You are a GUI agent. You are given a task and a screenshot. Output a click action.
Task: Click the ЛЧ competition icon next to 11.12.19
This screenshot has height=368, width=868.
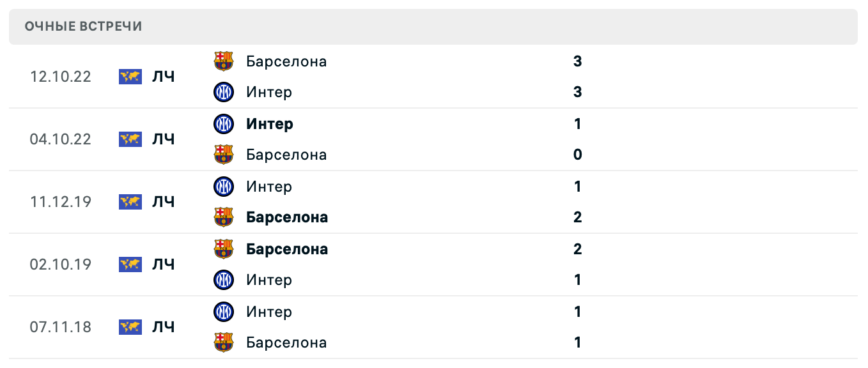point(130,202)
